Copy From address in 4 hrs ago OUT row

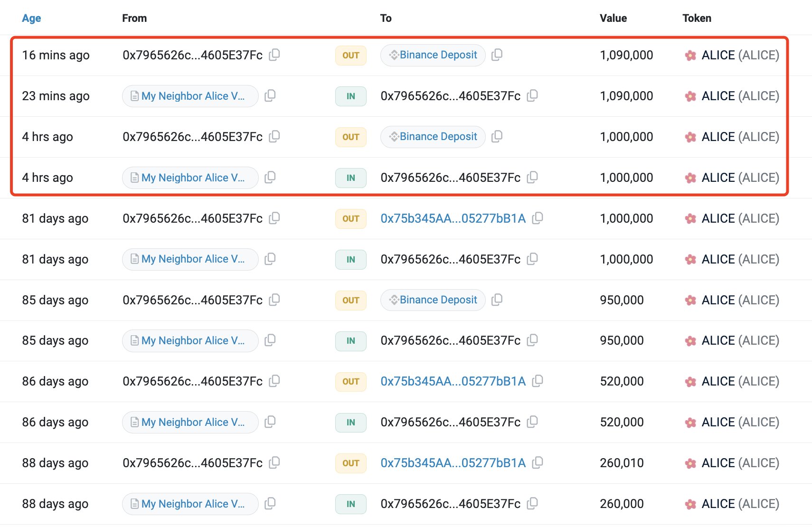tap(274, 137)
